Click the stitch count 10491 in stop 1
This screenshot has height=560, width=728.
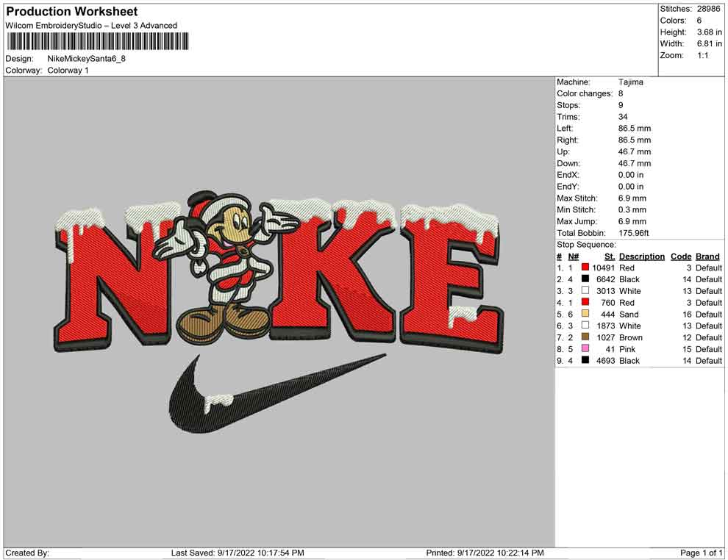pos(603,268)
